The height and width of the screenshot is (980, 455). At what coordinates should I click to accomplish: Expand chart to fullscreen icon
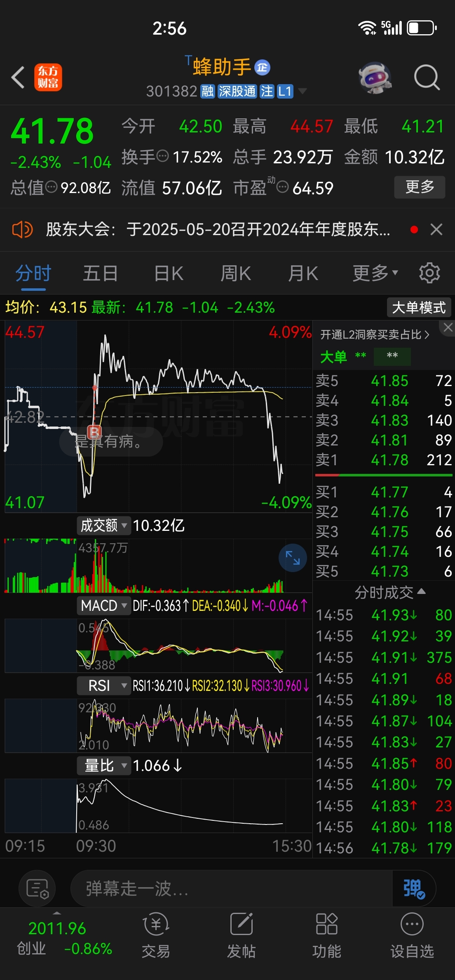pyautogui.click(x=293, y=558)
